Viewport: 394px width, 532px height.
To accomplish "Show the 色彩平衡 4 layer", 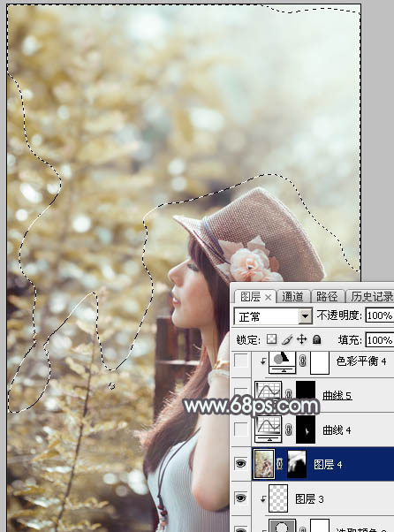I will click(240, 361).
